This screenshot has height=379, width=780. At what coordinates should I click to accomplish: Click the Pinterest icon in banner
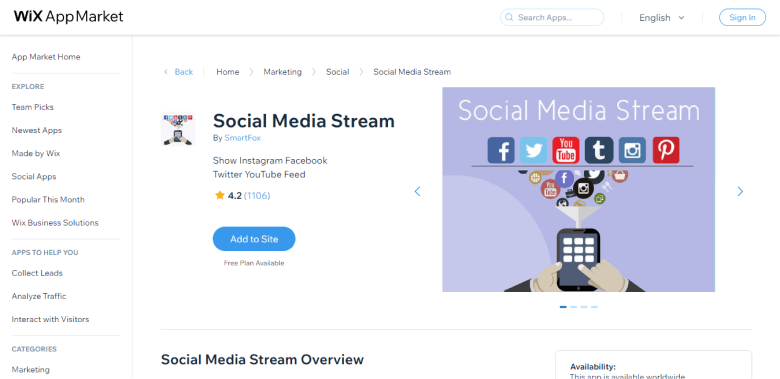666,150
